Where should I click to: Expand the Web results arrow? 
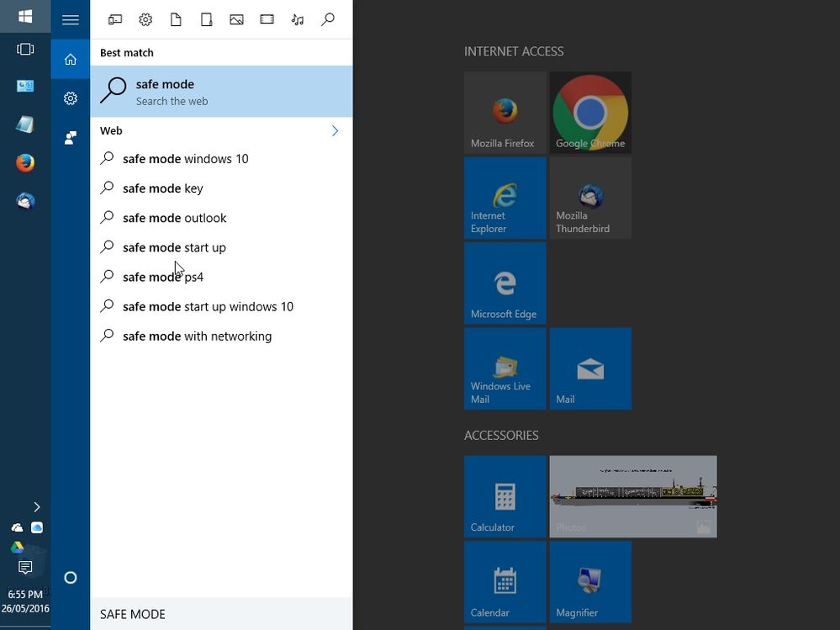(335, 130)
